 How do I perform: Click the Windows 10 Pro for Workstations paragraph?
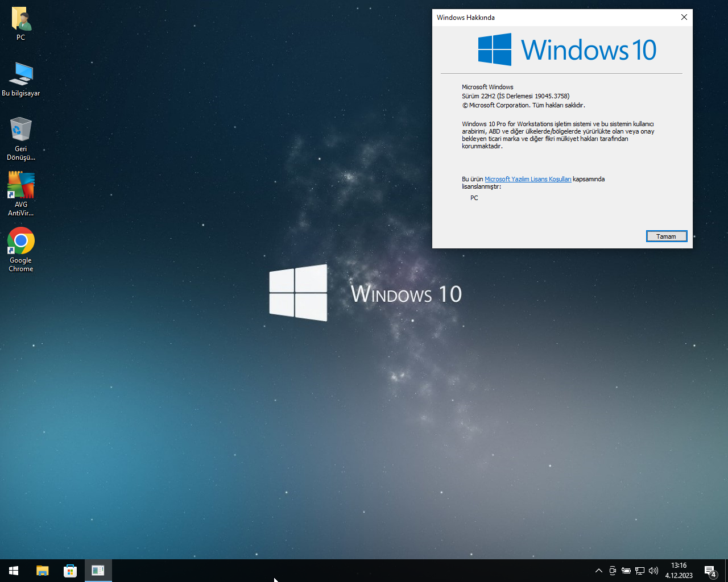tap(558, 135)
